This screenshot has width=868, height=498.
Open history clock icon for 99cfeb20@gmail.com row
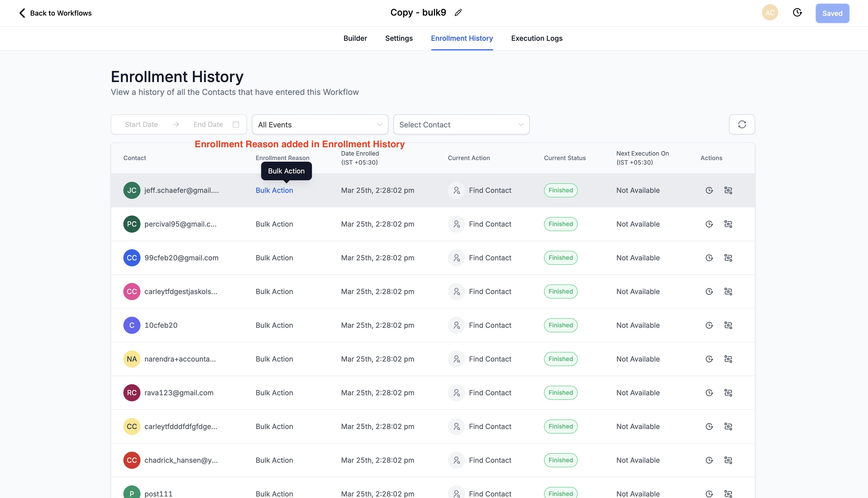[x=709, y=258]
